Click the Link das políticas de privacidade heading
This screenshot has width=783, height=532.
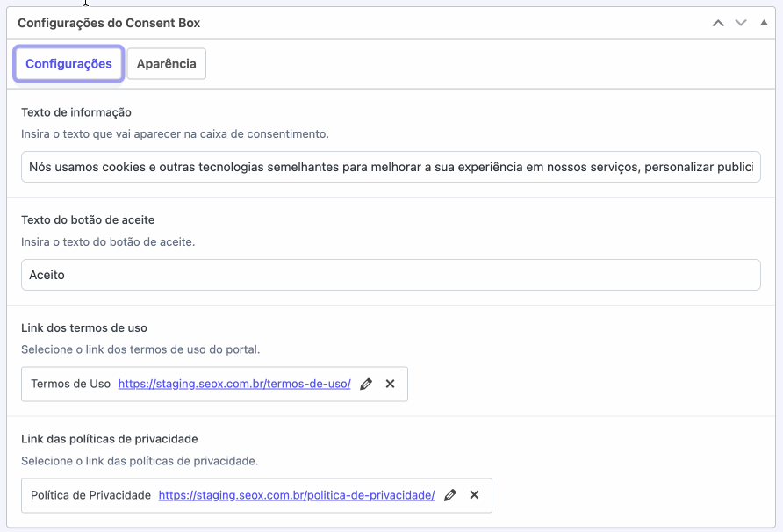click(110, 438)
